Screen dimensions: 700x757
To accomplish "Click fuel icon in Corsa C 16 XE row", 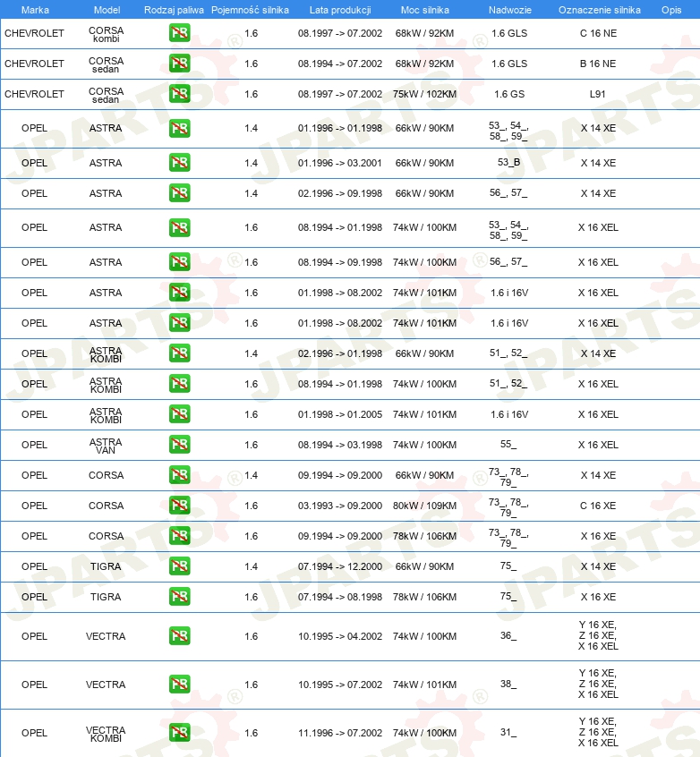I will pyautogui.click(x=179, y=505).
